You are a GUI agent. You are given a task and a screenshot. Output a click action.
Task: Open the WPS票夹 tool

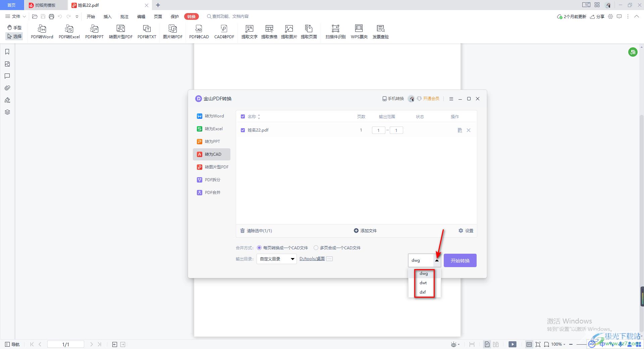point(359,32)
